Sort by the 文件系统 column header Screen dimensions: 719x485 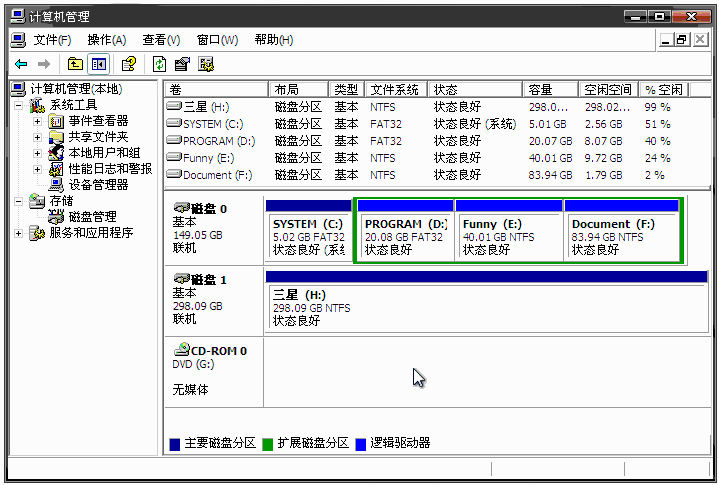(397, 89)
